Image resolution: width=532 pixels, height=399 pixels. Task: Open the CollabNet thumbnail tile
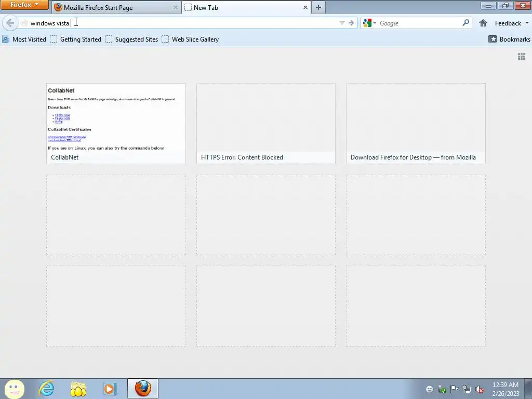(x=116, y=124)
